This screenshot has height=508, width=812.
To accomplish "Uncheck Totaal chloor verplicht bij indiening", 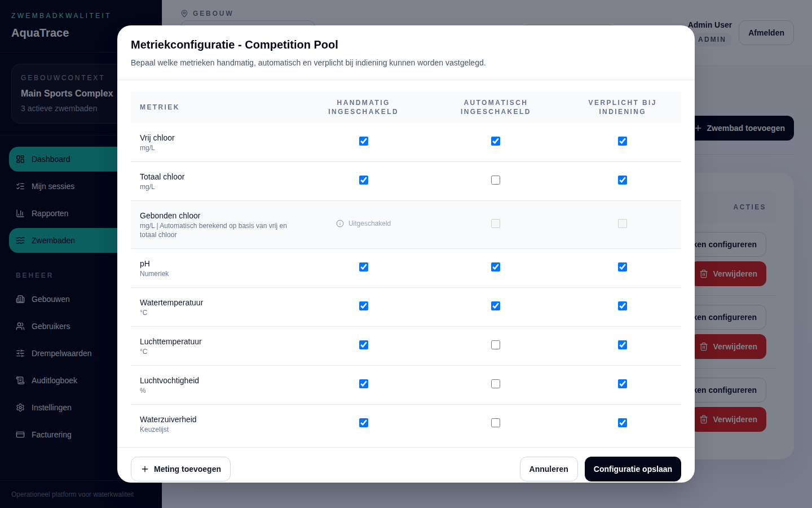I will 623,180.
